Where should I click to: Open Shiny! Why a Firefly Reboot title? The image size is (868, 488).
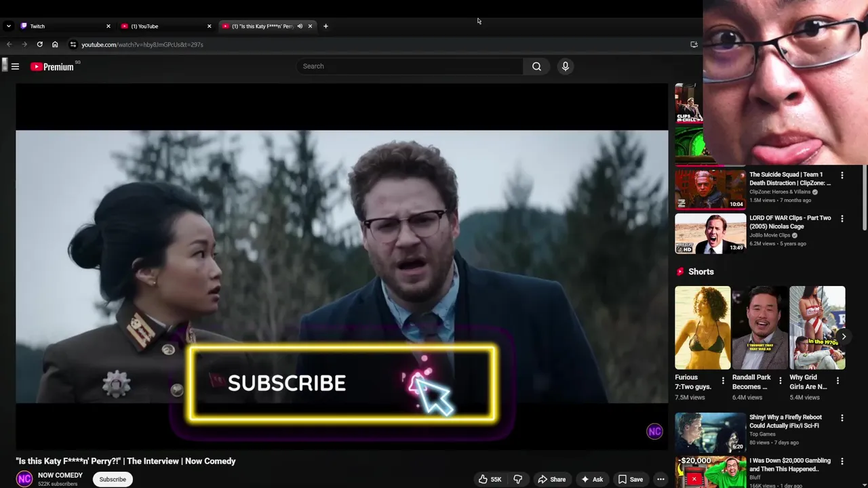click(786, 422)
